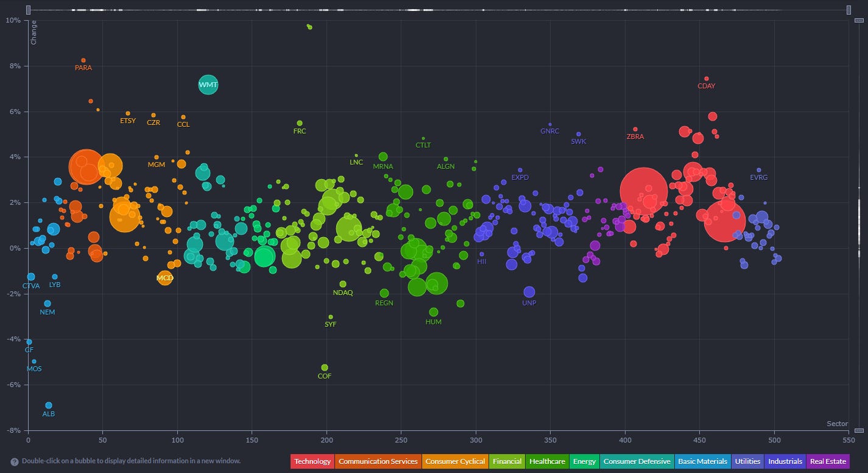
Task: Hide Healthcare sector bubbles
Action: click(547, 461)
